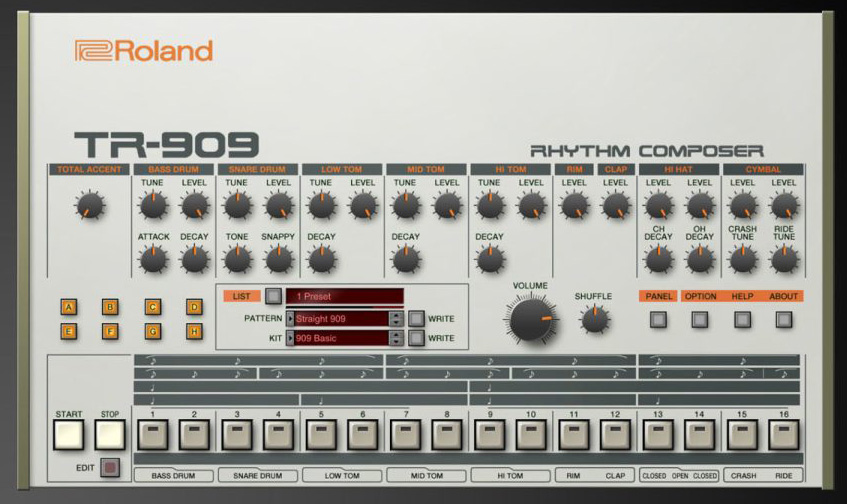Screen dimensions: 847x504
Task: Click the Crash Tune knob
Action: [x=743, y=260]
